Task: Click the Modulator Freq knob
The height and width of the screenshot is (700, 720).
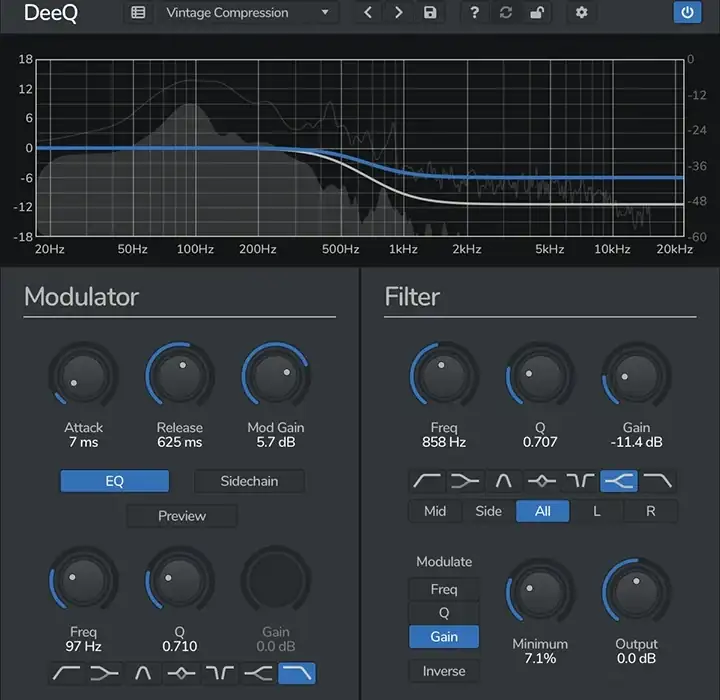Action: click(x=83, y=581)
